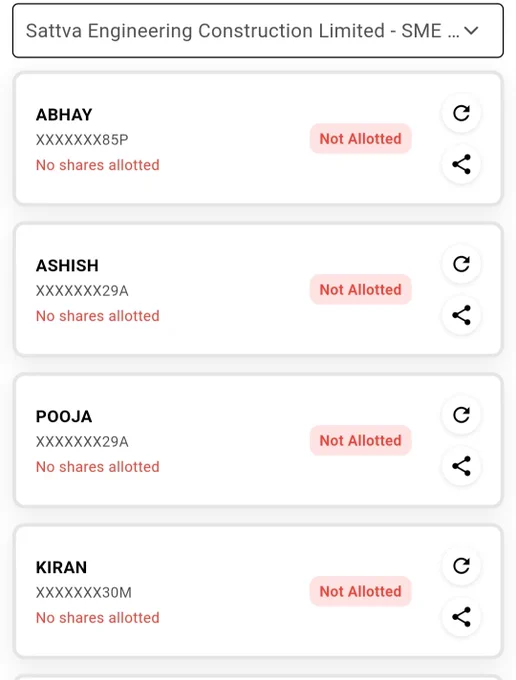This screenshot has height=680, width=516.
Task: Click ABHAY's No shares allotted text
Action: coord(98,165)
